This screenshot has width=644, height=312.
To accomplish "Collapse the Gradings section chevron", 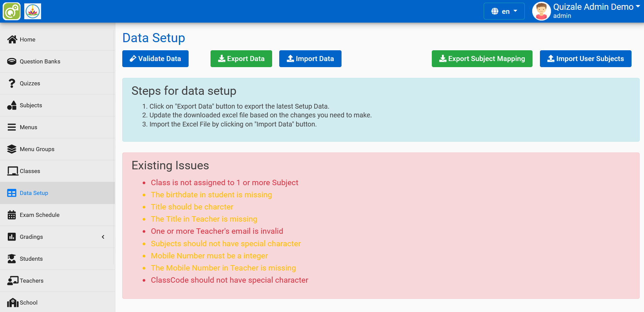I will pyautogui.click(x=103, y=237).
